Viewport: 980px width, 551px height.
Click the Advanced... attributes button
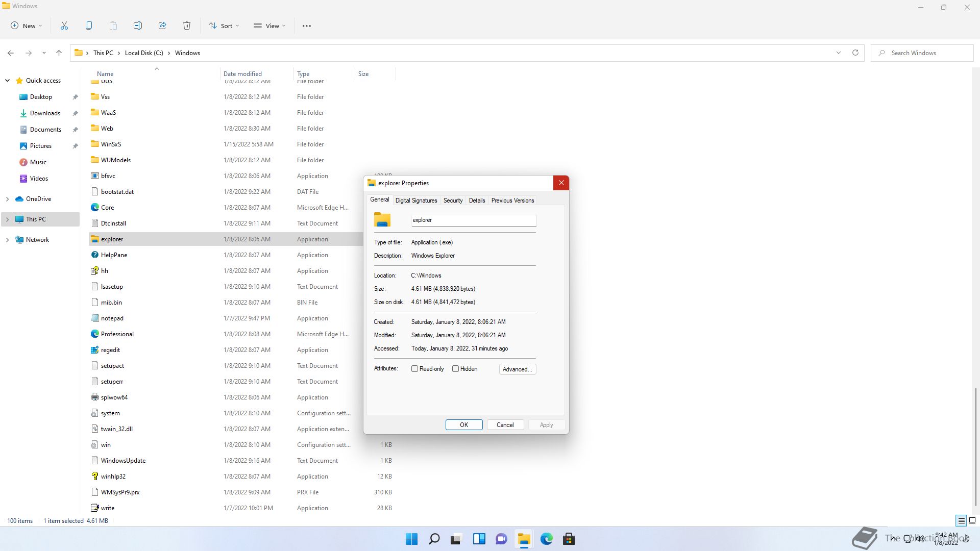pos(517,369)
